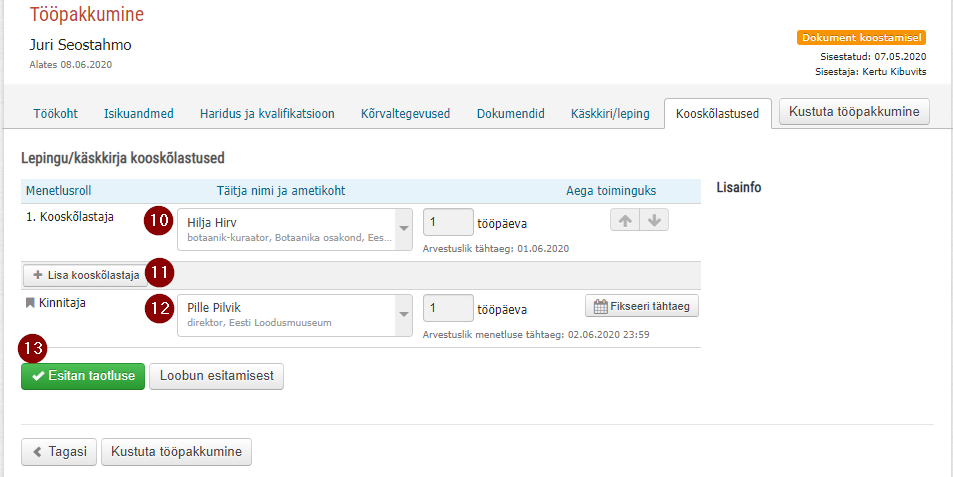953x477 pixels.
Task: Click red marker number 10
Action: (159, 220)
